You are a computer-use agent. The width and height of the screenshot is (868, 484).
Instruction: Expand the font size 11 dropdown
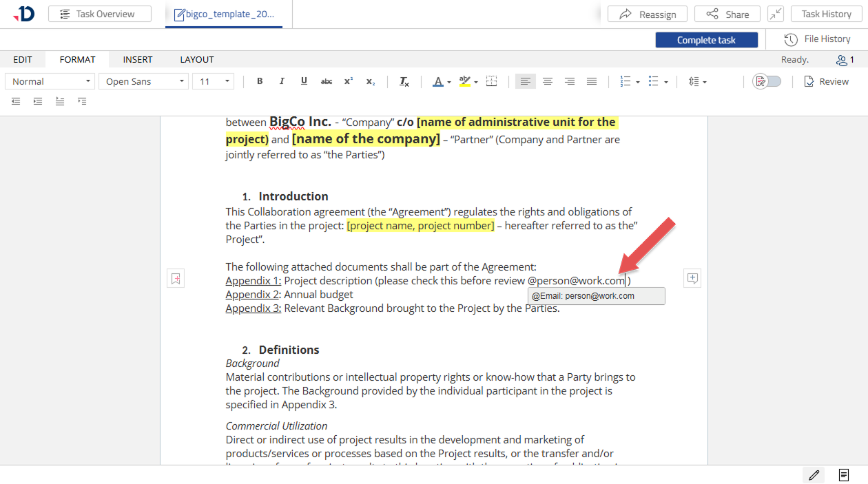coord(214,81)
